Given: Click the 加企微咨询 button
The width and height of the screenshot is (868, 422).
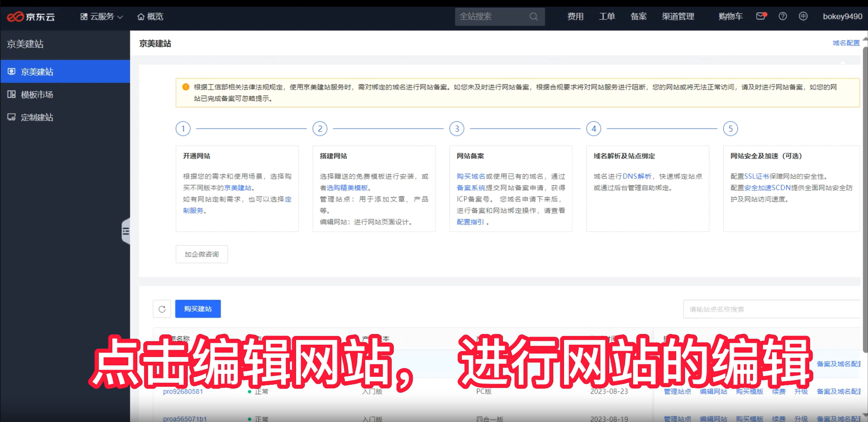Looking at the screenshot, I should (202, 254).
